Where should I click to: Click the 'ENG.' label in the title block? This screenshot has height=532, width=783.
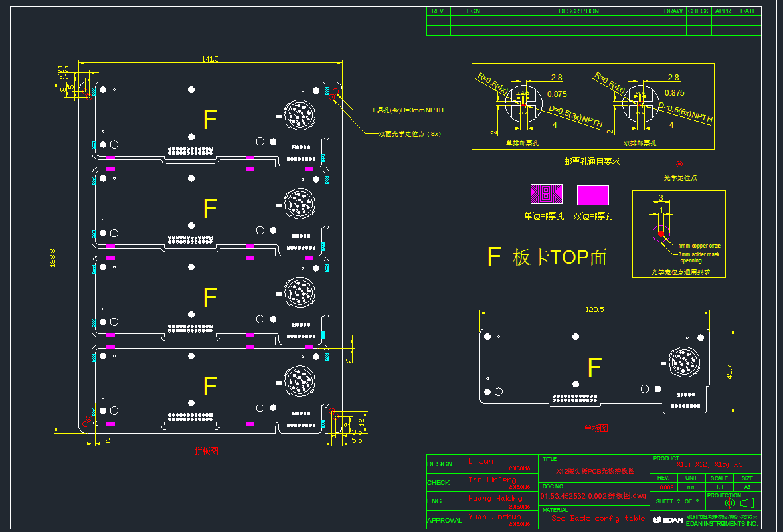tap(434, 501)
